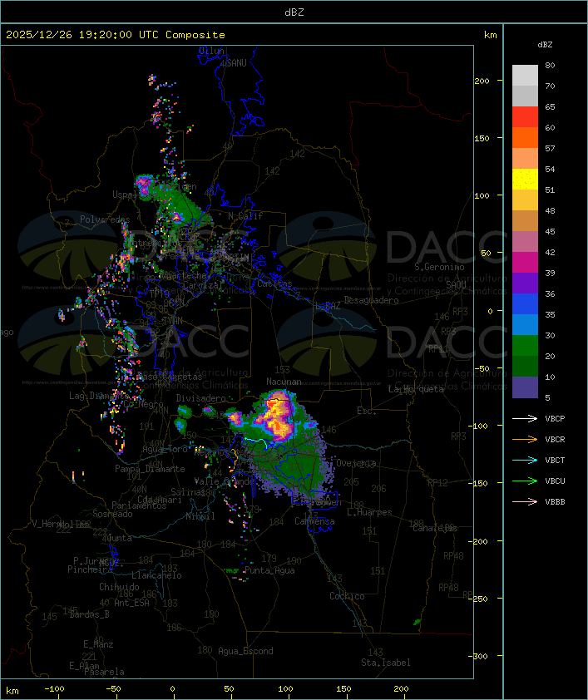
Task: Click the orange VBCR arrow icon
Action: coord(525,439)
